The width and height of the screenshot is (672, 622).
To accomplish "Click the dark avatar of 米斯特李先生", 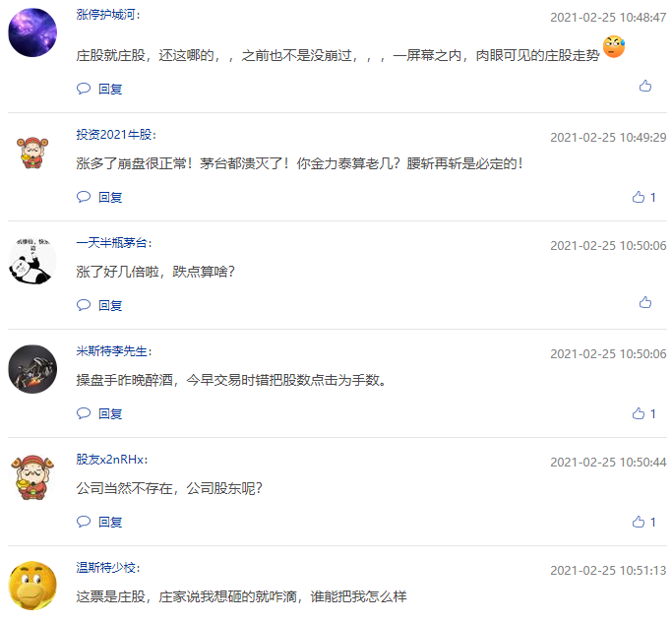I will (32, 369).
